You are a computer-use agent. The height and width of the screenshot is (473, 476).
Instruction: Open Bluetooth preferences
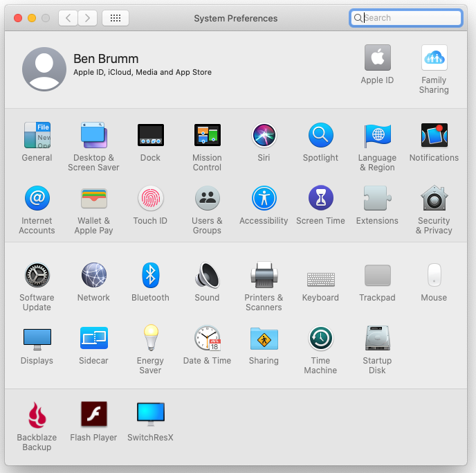[x=150, y=276]
